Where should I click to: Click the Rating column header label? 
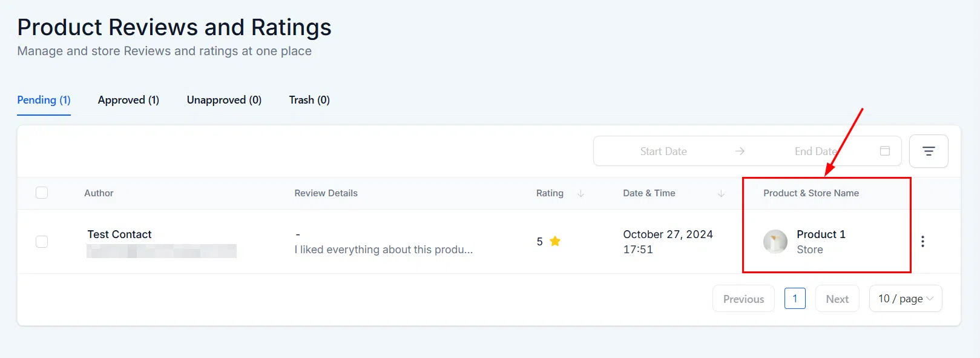point(550,193)
